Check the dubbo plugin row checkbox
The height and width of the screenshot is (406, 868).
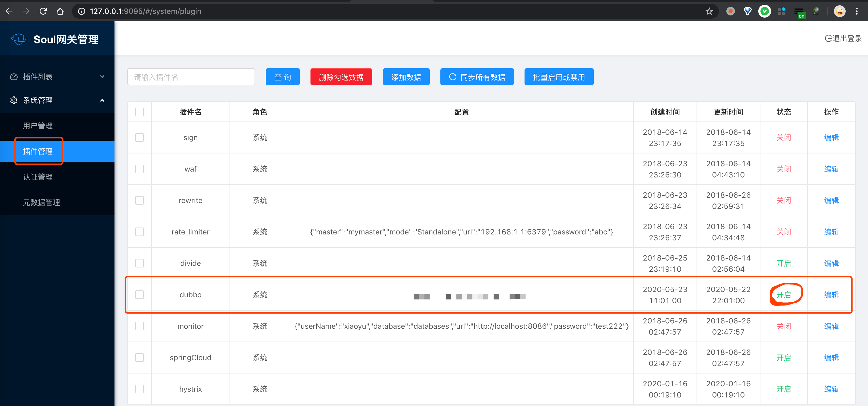[140, 295]
